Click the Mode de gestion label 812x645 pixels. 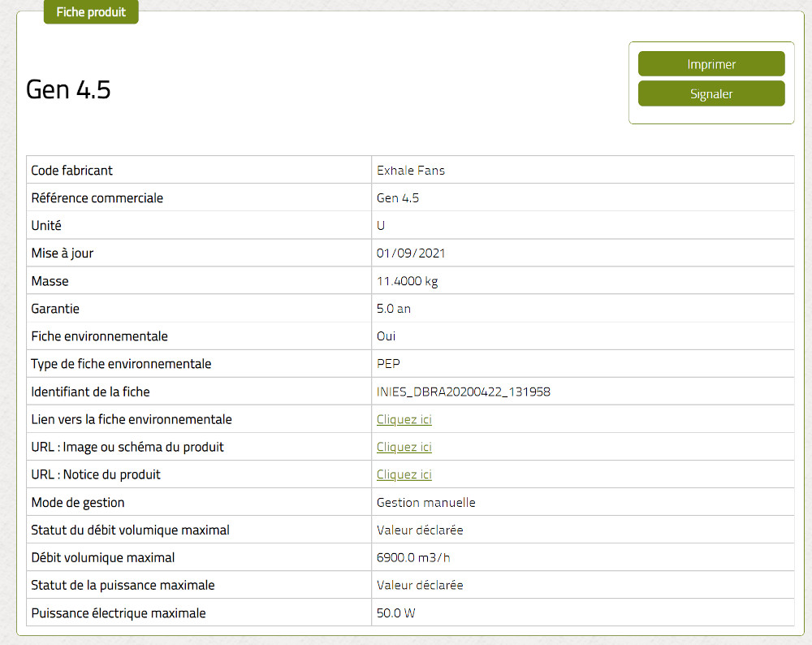pyautogui.click(x=78, y=502)
